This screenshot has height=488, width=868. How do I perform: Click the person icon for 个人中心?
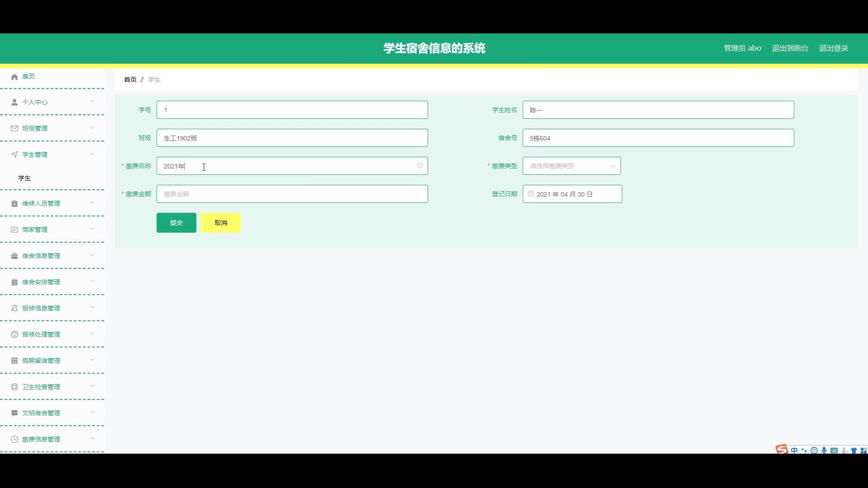click(x=14, y=102)
